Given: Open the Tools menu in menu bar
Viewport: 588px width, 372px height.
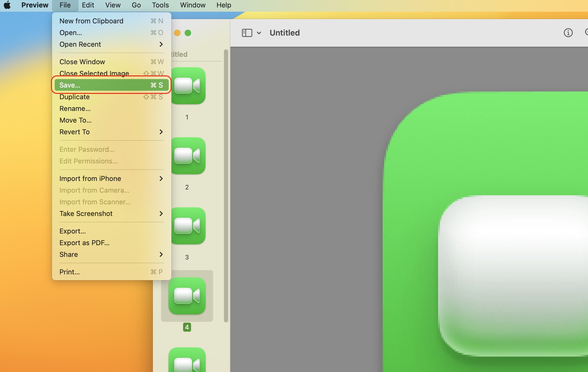Looking at the screenshot, I should [160, 5].
